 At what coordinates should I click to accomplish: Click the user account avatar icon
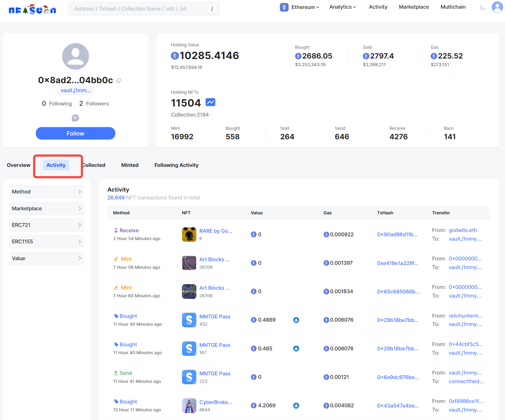point(497,7)
